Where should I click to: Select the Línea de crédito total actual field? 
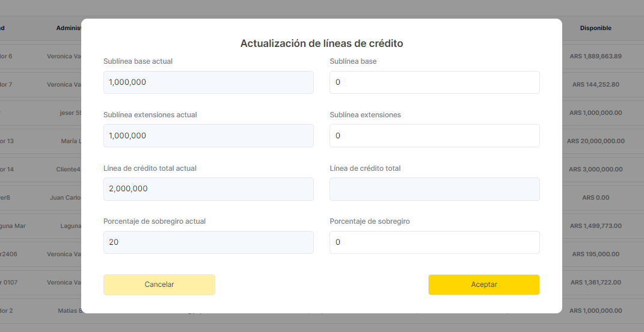[208, 189]
